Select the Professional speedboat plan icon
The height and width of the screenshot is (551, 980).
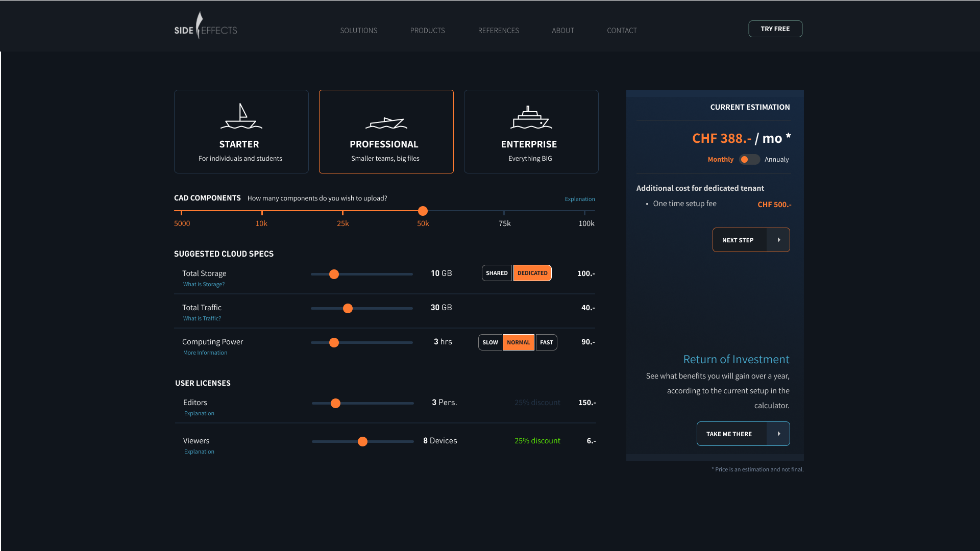(386, 123)
